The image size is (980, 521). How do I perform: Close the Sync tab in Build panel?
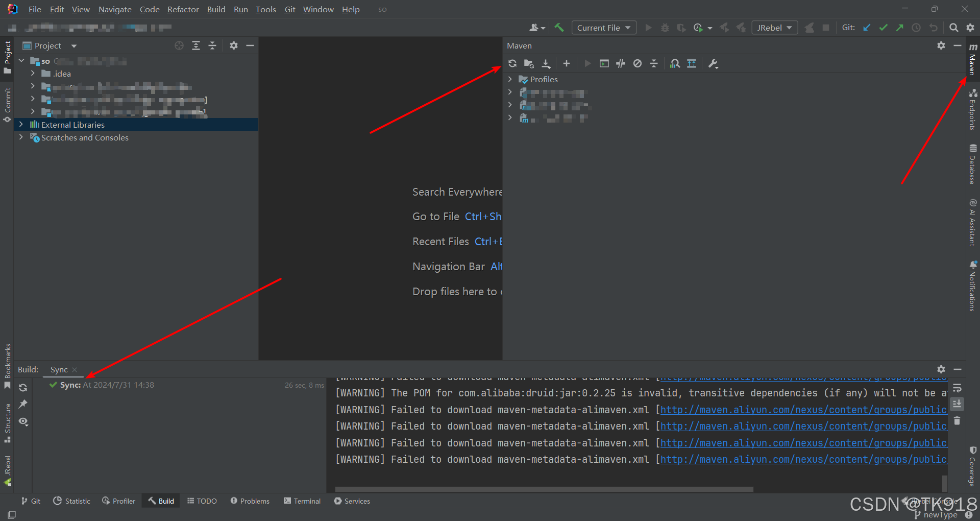[75, 369]
